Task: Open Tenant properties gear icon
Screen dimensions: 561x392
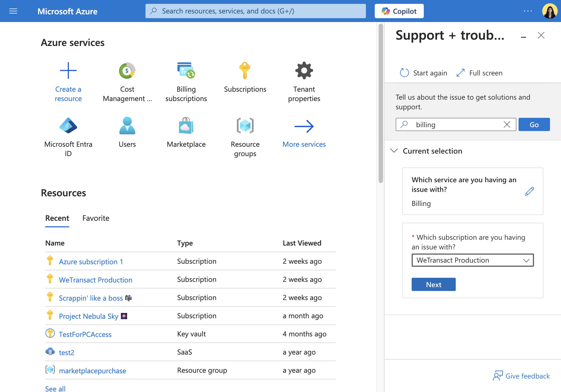Action: click(304, 70)
